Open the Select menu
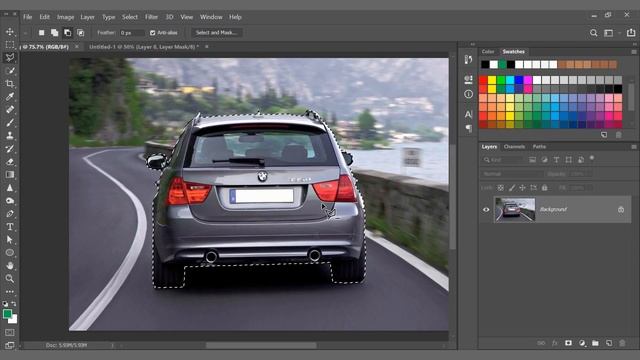 [x=130, y=17]
